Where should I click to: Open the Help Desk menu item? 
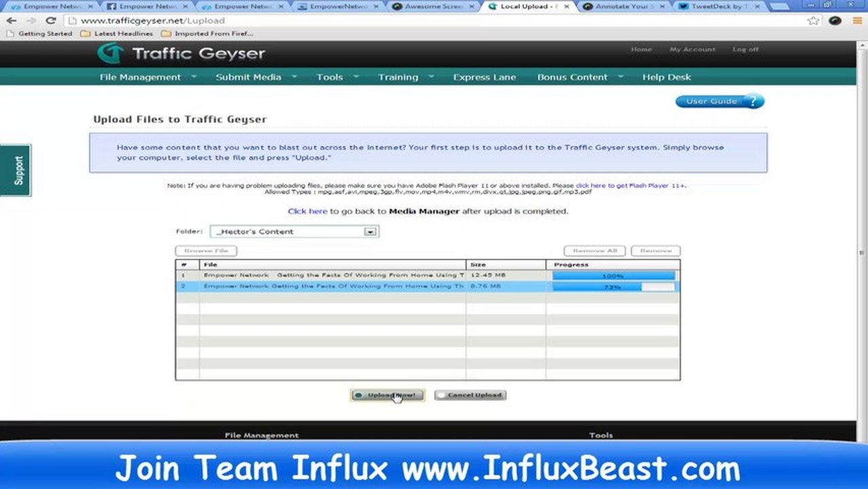666,77
